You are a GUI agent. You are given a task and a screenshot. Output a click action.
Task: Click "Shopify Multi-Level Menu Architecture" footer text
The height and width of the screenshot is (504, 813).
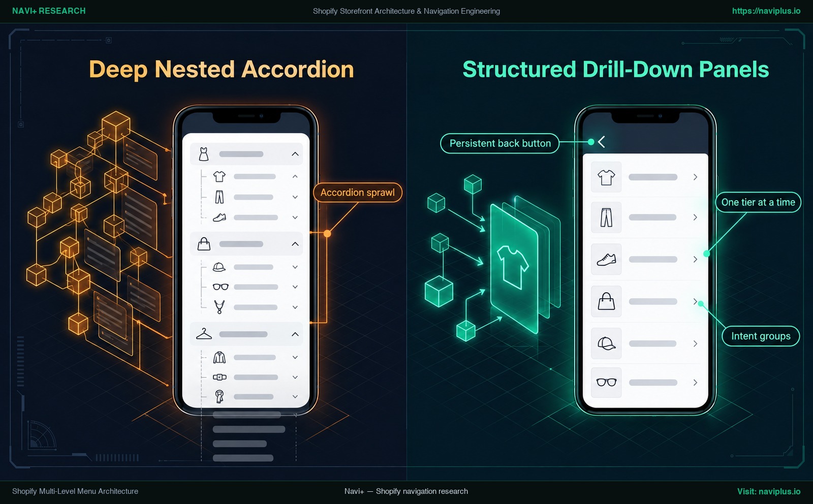[75, 491]
